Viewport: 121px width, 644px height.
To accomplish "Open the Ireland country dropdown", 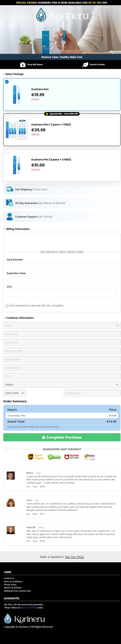I will point(62,384).
